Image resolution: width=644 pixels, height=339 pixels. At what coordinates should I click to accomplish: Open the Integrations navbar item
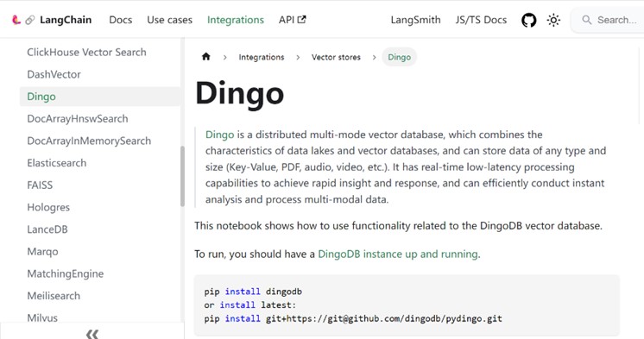click(236, 20)
